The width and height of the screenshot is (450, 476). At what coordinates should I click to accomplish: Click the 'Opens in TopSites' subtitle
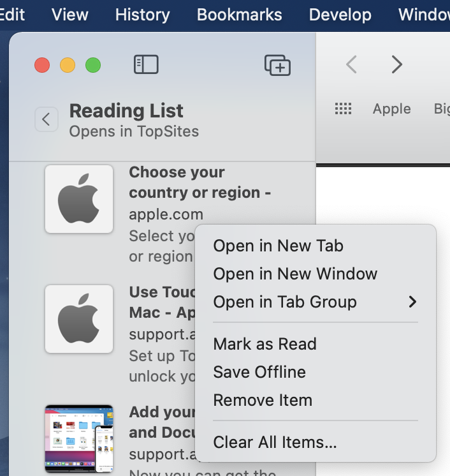pyautogui.click(x=134, y=131)
